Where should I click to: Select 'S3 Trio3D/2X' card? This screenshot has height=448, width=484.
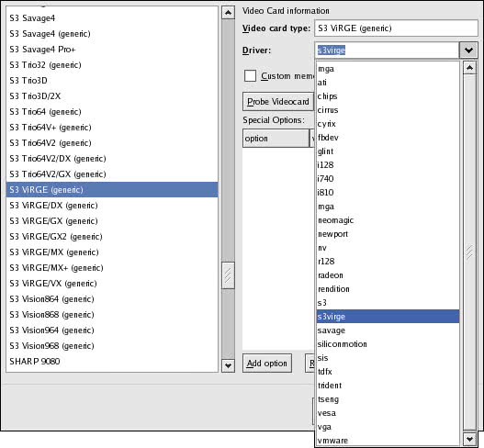112,96
